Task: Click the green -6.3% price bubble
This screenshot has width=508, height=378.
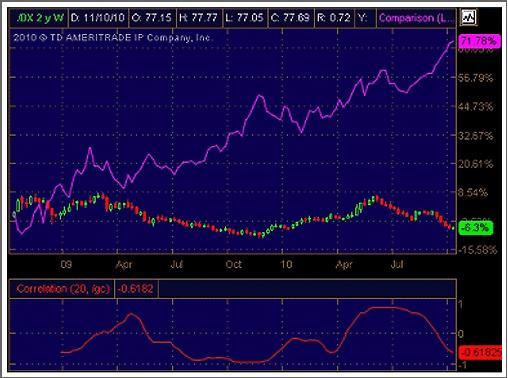Action: coord(476,228)
